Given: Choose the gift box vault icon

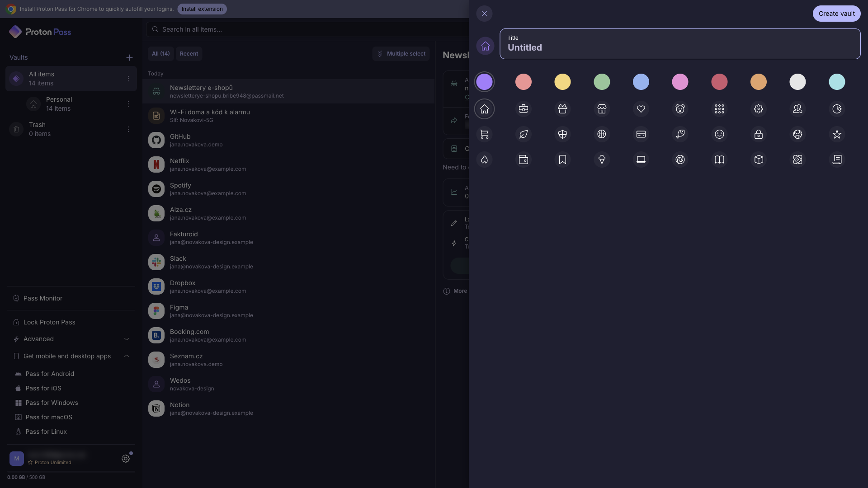Looking at the screenshot, I should tap(562, 109).
